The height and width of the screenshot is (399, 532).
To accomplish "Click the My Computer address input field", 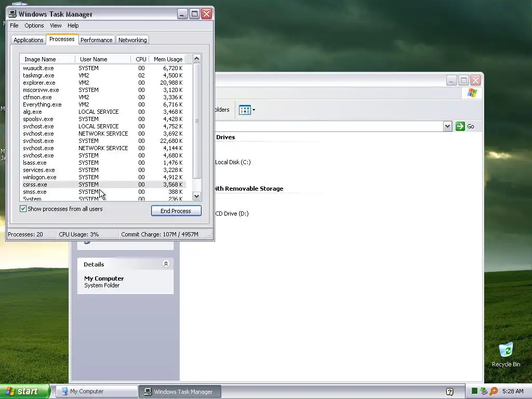I will coord(328,126).
